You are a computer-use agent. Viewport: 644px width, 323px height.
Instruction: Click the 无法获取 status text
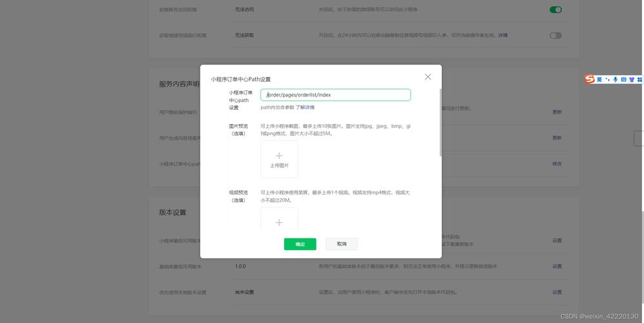point(244,36)
